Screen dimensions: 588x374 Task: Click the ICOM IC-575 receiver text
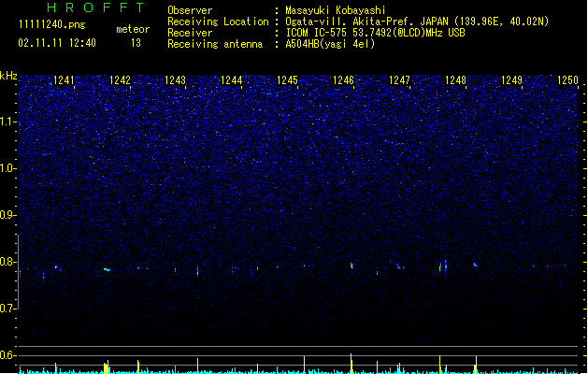[376, 33]
